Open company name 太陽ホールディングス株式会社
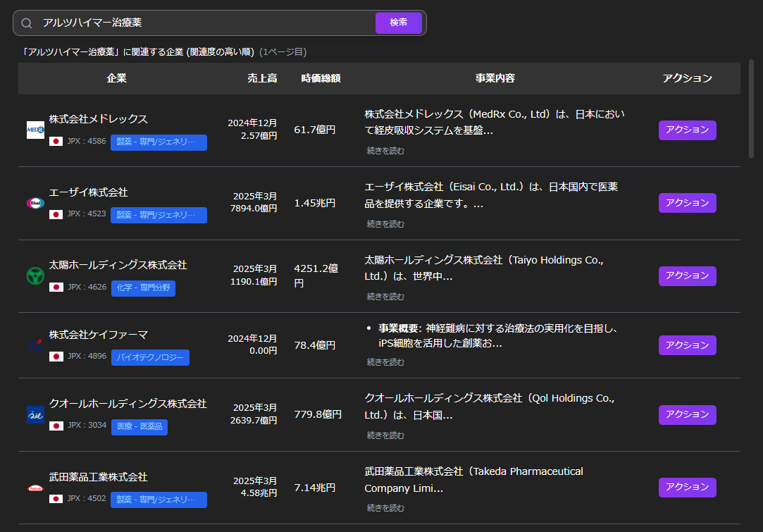 [118, 265]
